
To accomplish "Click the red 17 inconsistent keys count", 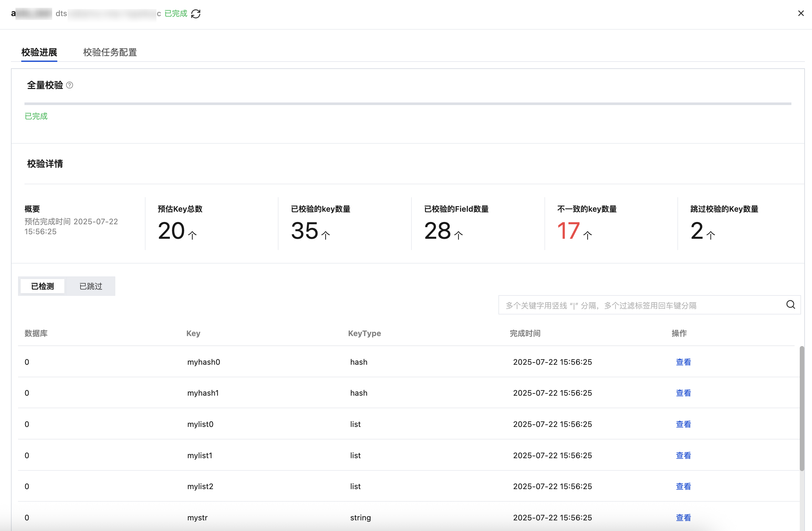I will [x=568, y=231].
